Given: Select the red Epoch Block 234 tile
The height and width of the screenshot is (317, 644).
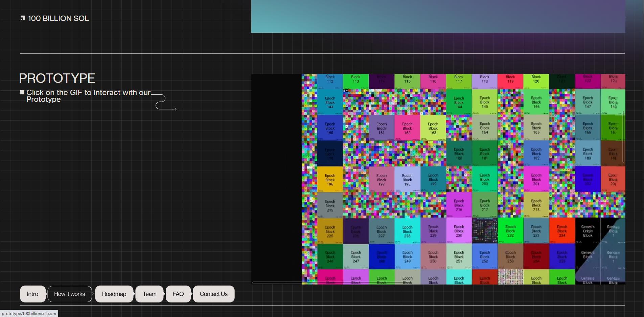Looking at the screenshot, I should pos(562,231).
